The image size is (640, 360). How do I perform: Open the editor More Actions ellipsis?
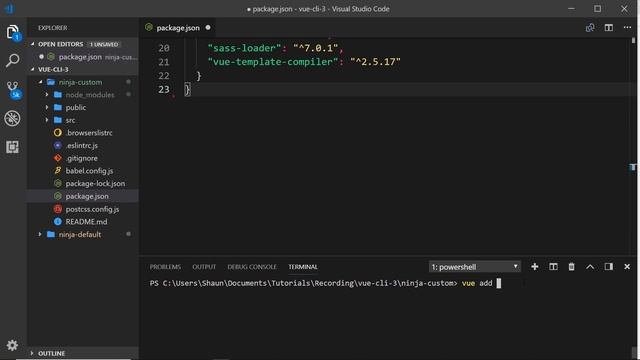coord(627,27)
